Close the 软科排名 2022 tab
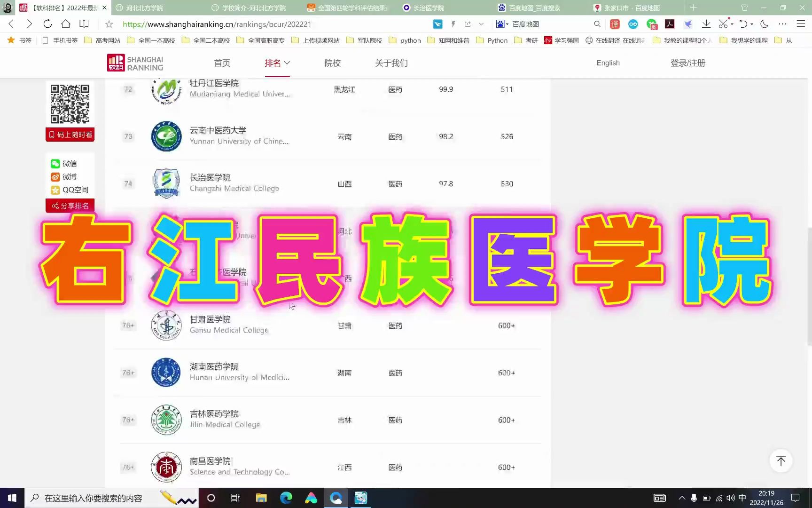This screenshot has height=508, width=812. (x=104, y=8)
